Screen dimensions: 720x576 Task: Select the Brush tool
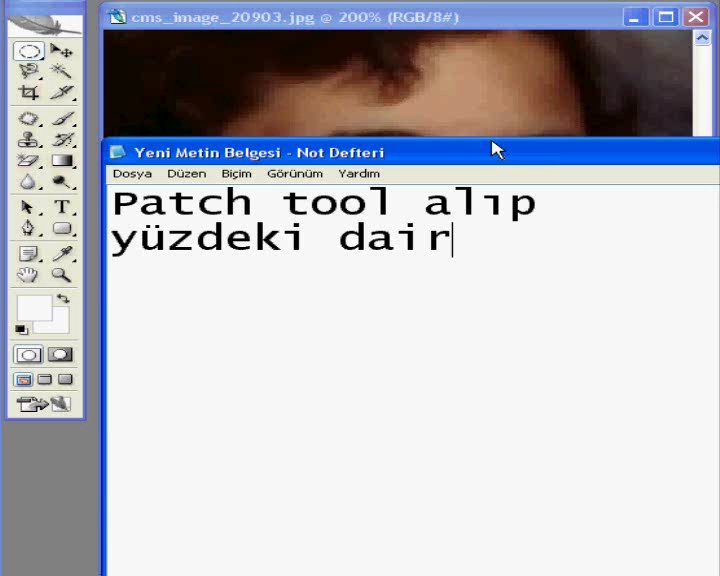click(x=62, y=119)
